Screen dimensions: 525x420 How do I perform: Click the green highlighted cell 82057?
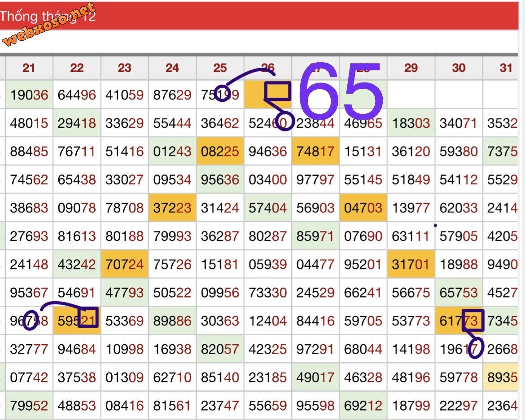click(x=220, y=349)
